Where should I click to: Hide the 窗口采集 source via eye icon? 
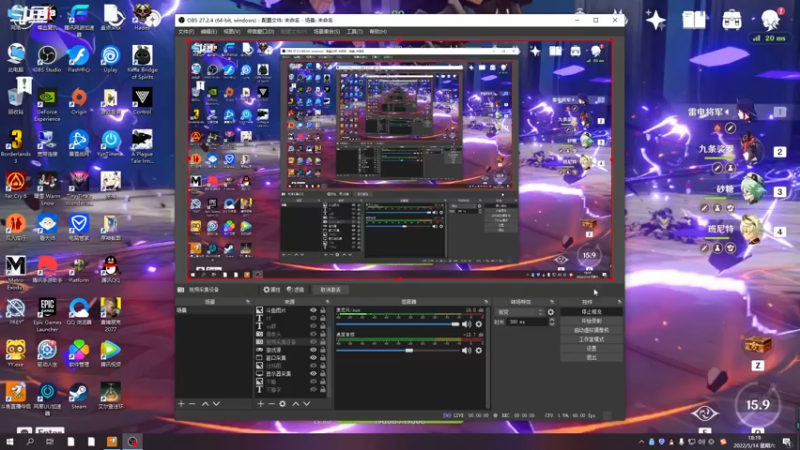click(x=313, y=358)
